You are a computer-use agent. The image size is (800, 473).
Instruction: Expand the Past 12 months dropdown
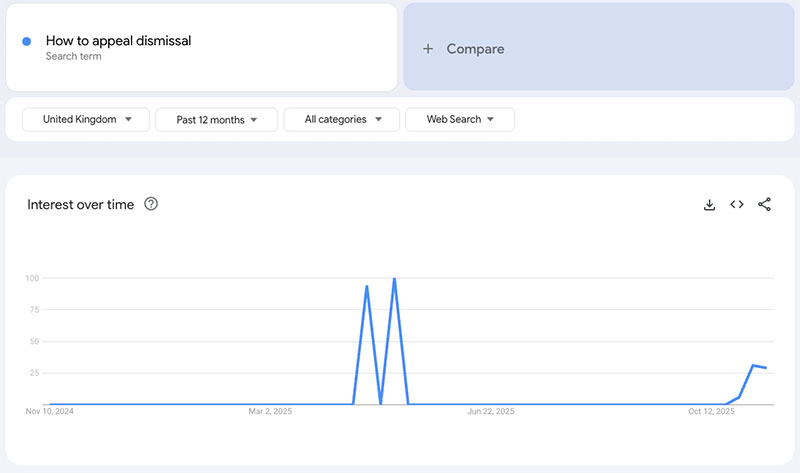click(217, 119)
